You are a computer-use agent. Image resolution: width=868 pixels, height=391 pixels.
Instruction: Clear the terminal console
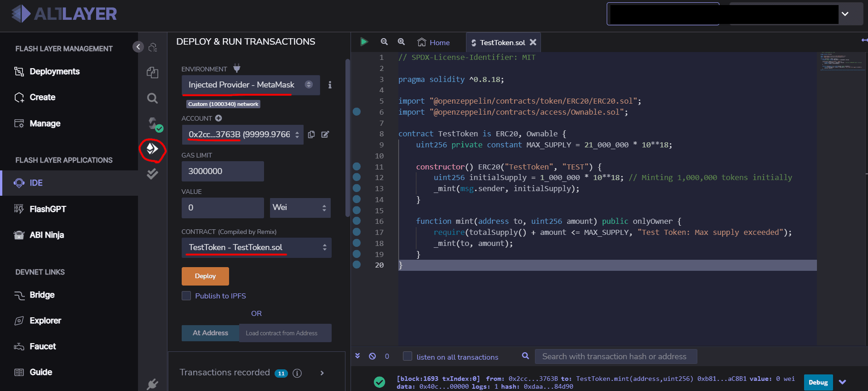373,356
